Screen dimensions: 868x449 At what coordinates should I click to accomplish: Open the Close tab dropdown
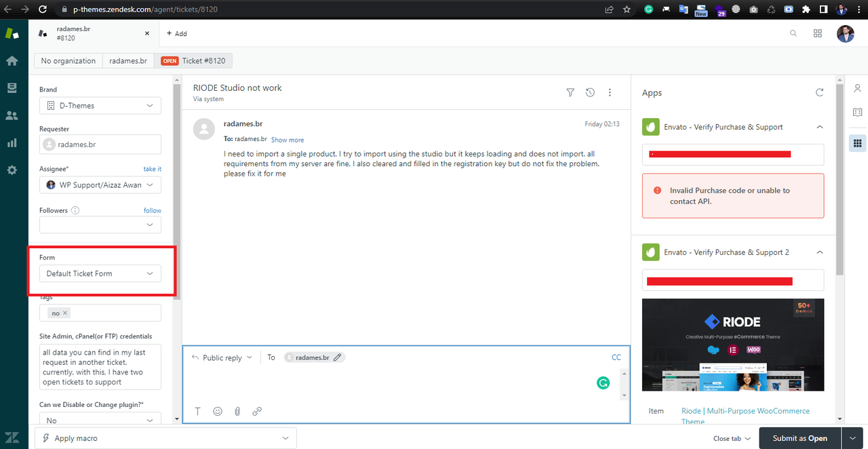tap(732, 438)
